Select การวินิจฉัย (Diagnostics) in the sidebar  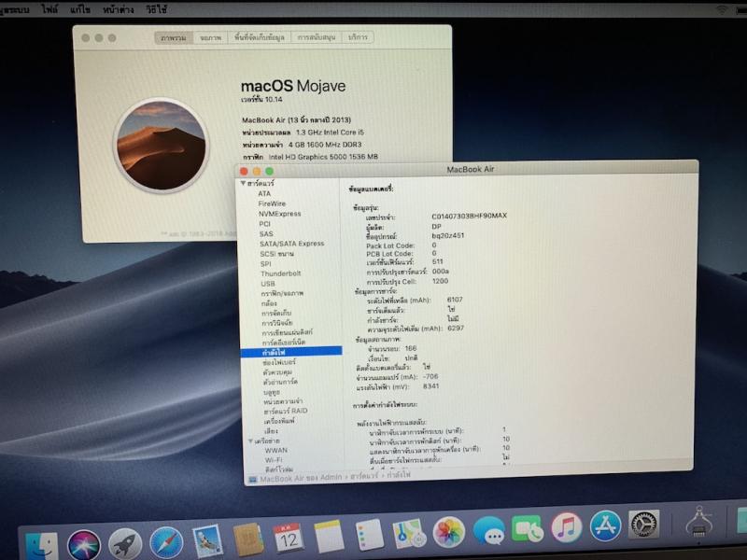(277, 323)
